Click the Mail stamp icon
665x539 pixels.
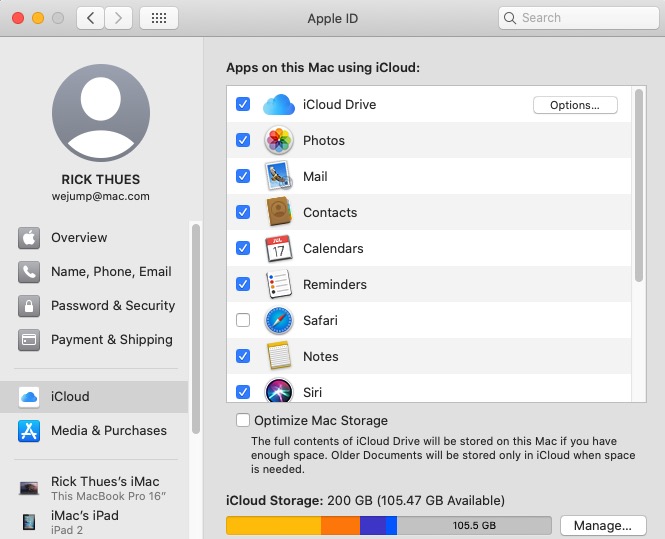pos(279,176)
